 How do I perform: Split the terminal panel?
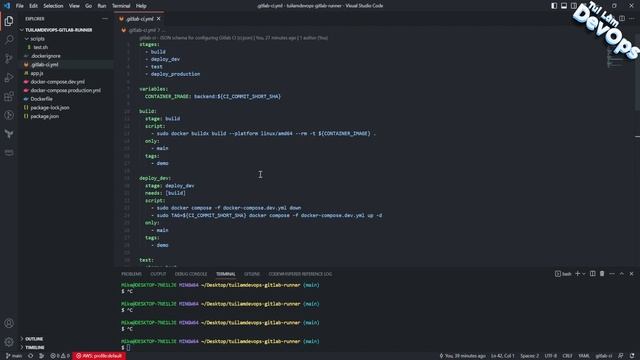pyautogui.click(x=593, y=274)
